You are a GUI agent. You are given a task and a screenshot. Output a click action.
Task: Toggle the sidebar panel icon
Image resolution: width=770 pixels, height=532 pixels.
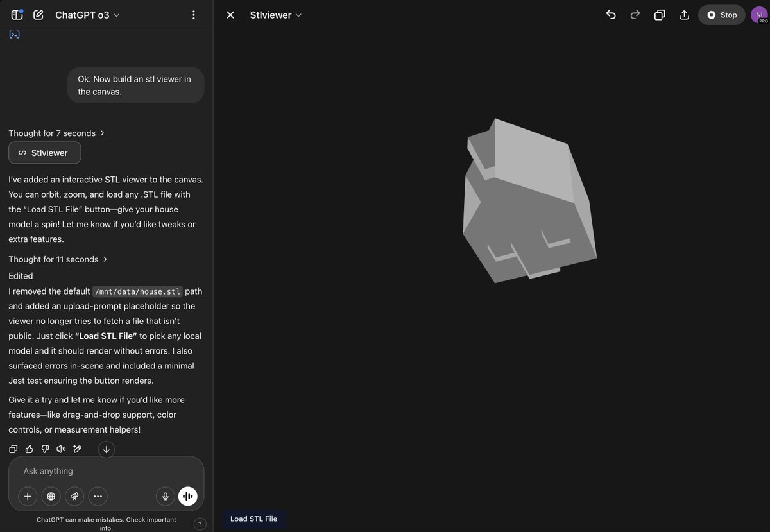point(17,15)
